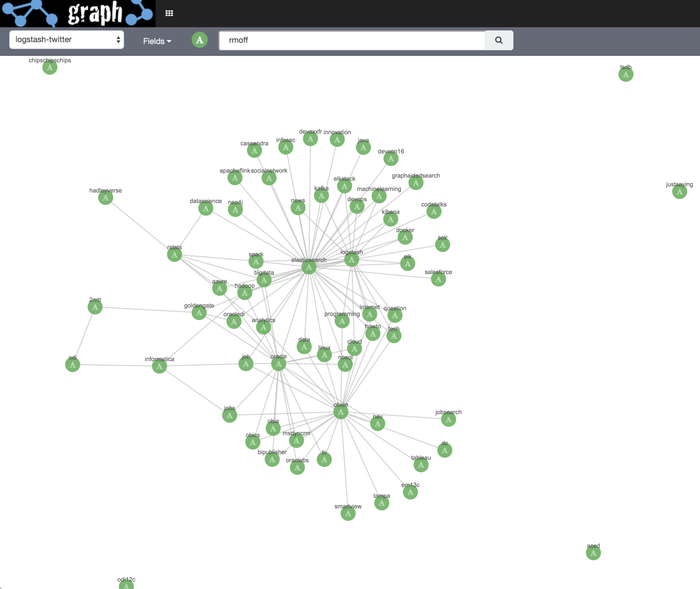Screen dimensions: 700x589
Task: Expand the Fields dropdown
Action: 157,41
